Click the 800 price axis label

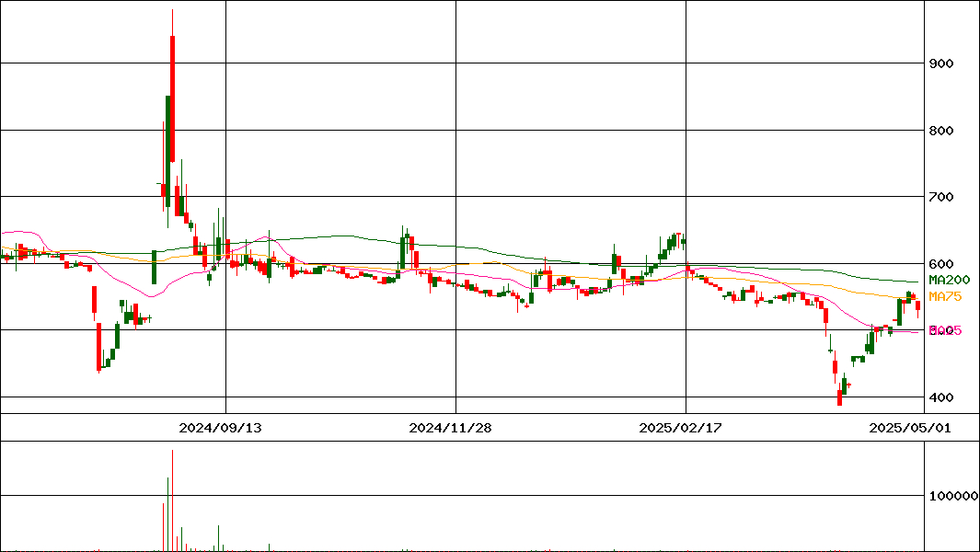coord(941,131)
